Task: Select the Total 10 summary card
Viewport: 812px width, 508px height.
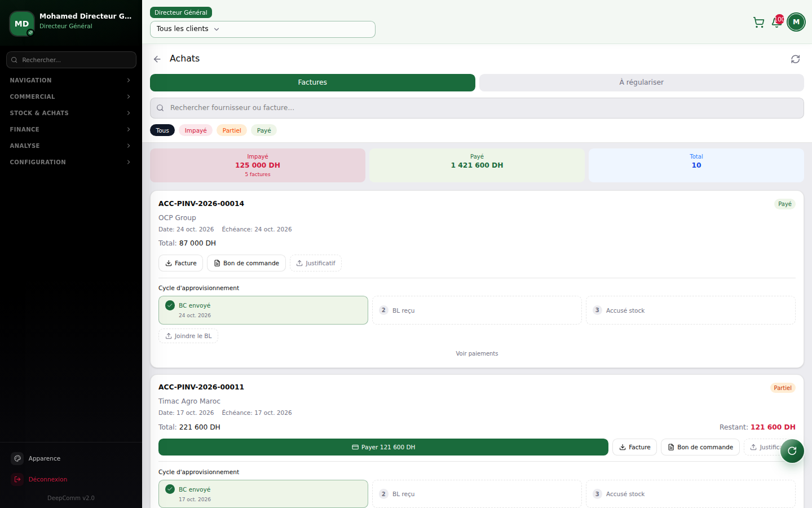Action: point(696,165)
